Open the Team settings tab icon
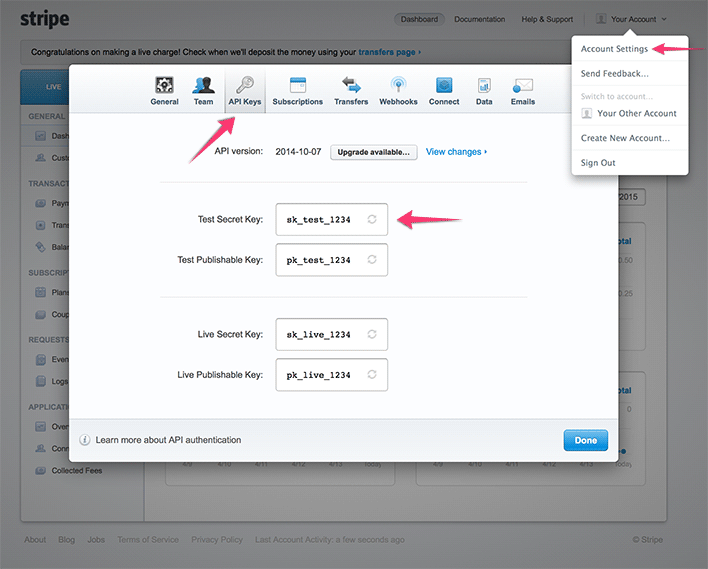 coord(203,84)
